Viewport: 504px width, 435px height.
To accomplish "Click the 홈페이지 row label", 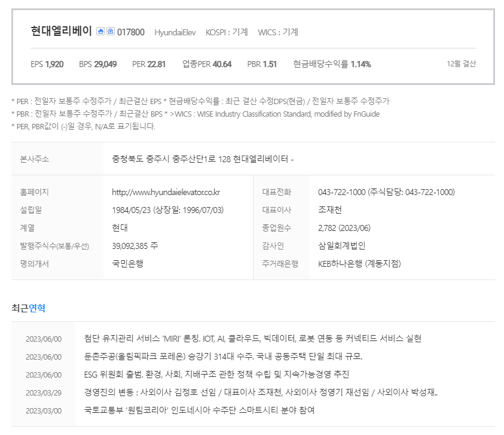I will [x=35, y=192].
